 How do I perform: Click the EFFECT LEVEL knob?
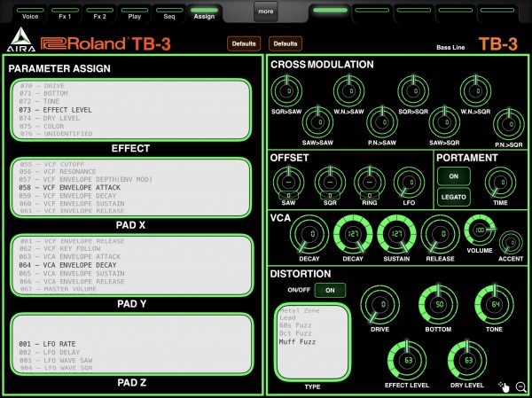(407, 361)
